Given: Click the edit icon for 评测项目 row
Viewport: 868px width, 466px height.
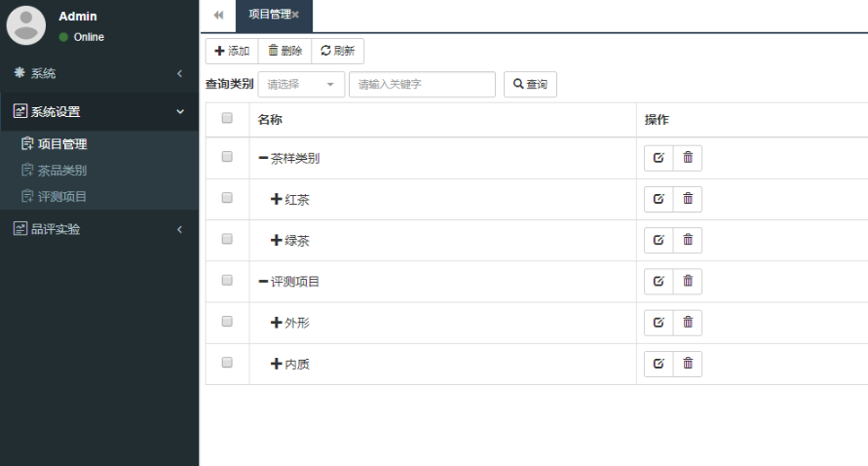Looking at the screenshot, I should 659,282.
